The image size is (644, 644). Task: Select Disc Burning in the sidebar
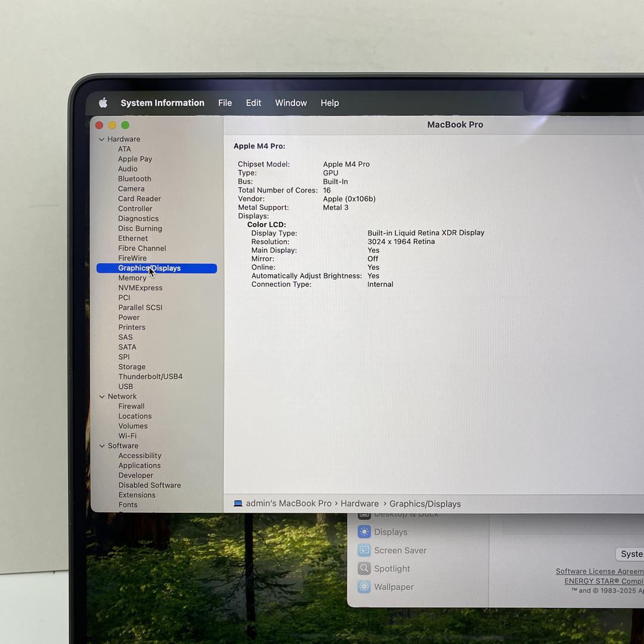click(x=140, y=228)
